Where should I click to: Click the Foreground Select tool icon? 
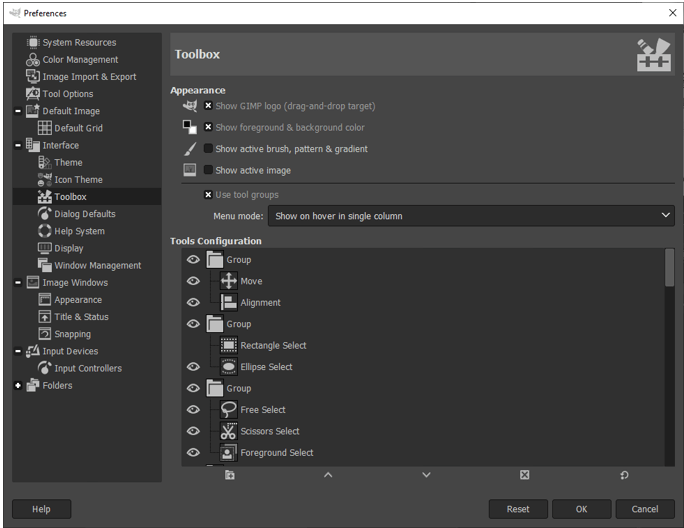[229, 453]
